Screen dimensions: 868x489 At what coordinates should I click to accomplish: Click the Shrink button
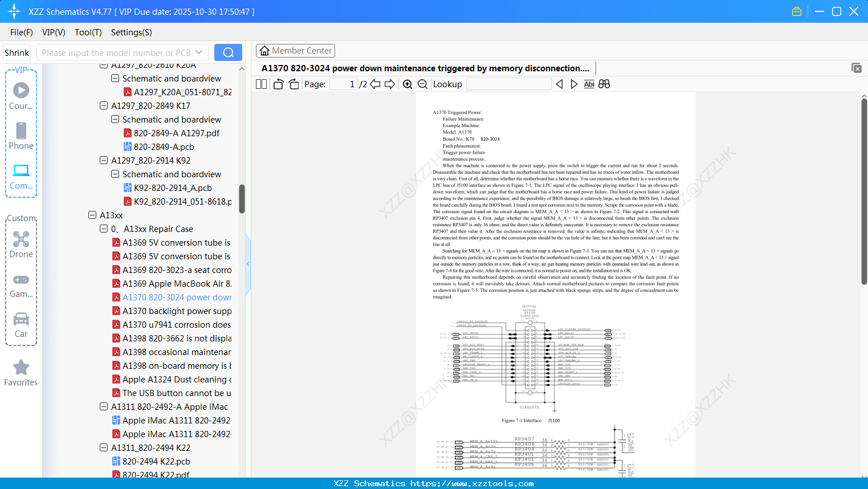pos(17,52)
